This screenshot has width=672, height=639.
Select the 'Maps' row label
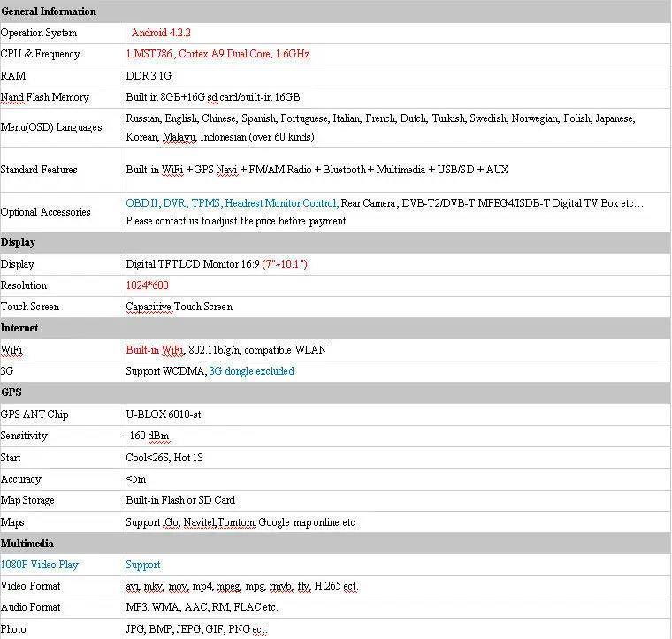[x=12, y=522]
